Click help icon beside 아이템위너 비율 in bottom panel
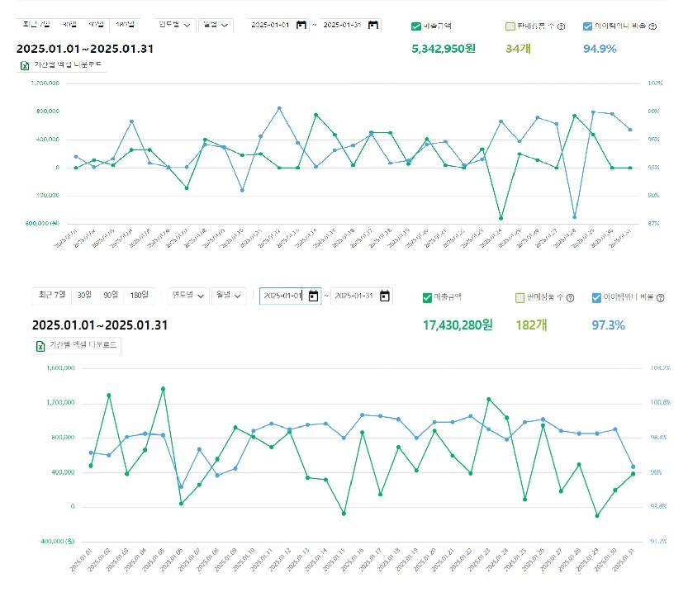 tap(660, 298)
